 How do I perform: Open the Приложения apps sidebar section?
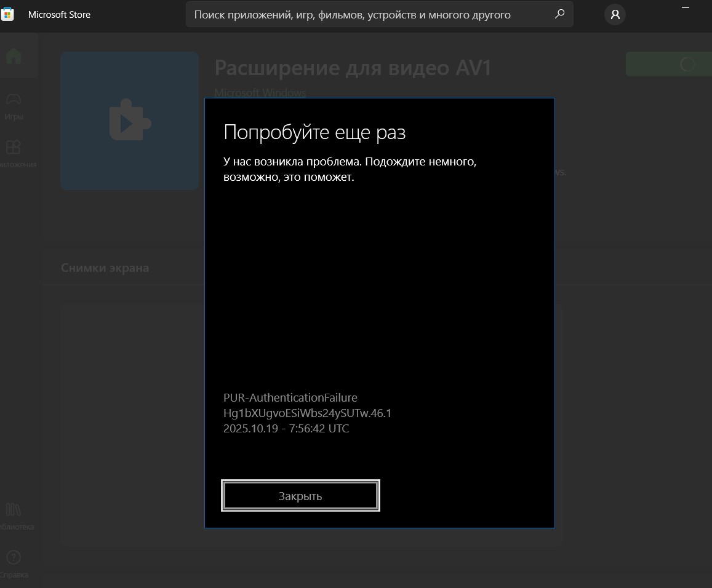point(15,154)
